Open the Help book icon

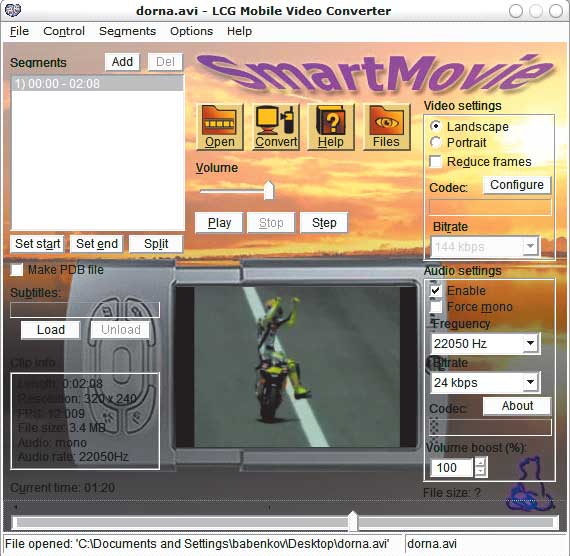pos(331,127)
